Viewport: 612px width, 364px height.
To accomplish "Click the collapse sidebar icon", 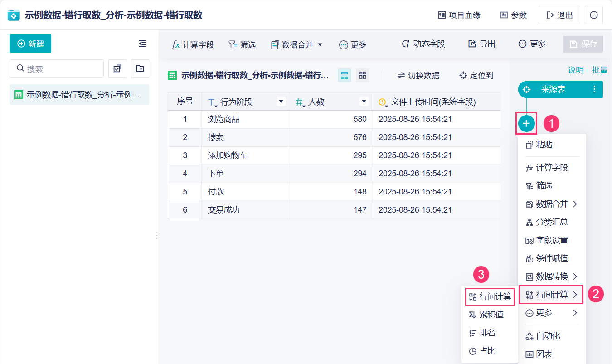I will point(142,44).
